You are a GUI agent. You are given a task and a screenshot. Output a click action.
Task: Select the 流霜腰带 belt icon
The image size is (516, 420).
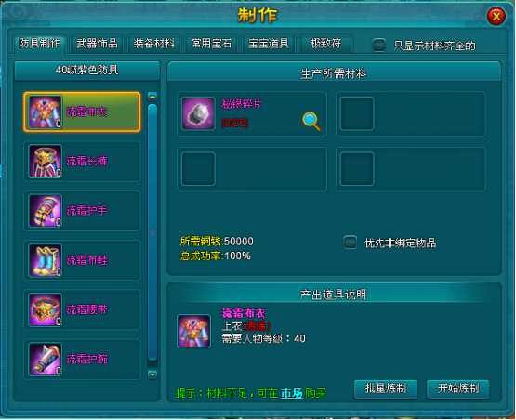pos(46,309)
